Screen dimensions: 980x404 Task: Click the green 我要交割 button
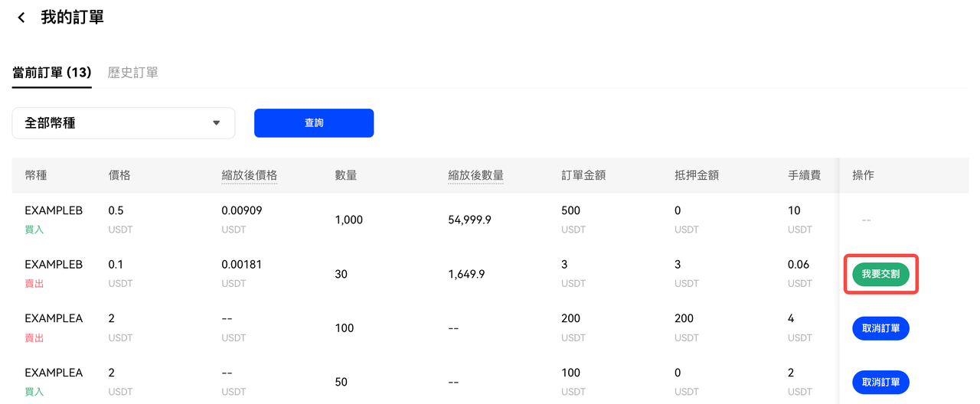coord(880,274)
